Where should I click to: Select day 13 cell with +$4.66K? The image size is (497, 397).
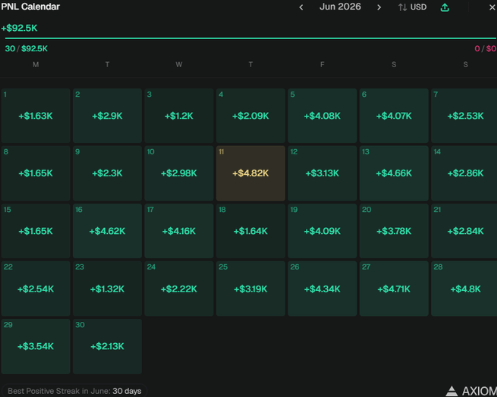[394, 173]
